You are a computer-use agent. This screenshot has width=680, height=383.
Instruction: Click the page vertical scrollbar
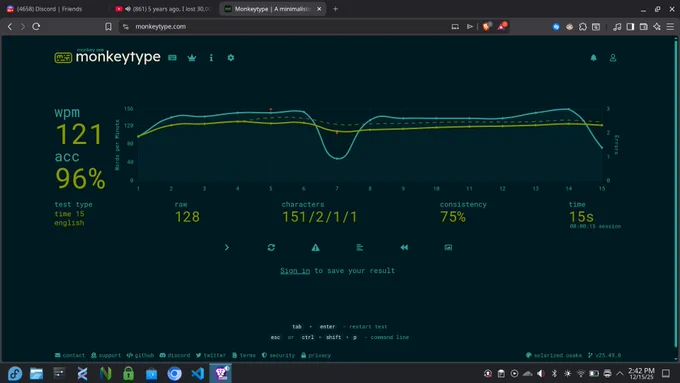click(676, 193)
